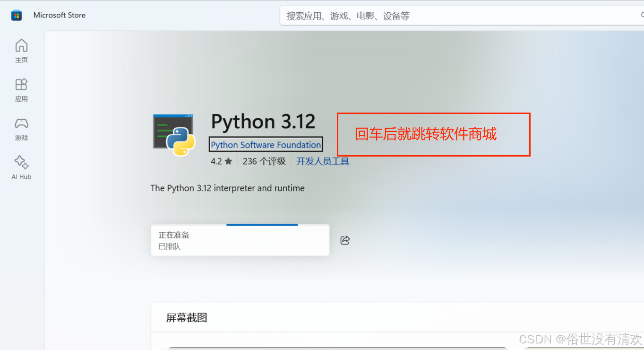Click the Python 3.12 app icon
Image resolution: width=644 pixels, height=350 pixels.
(x=174, y=135)
